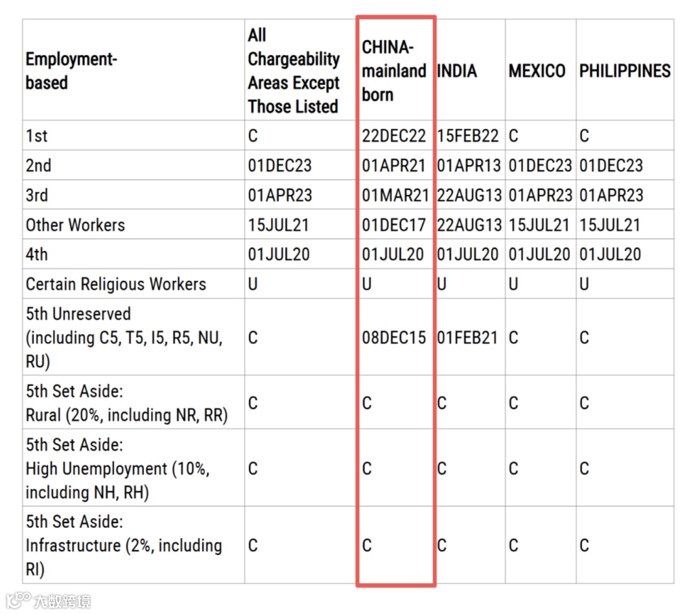
Task: Click China 3rd date 01MAR21
Action: 395,195
